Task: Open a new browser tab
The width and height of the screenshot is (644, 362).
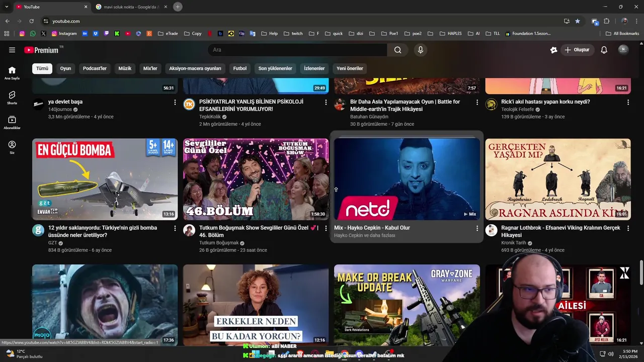Action: point(178,7)
